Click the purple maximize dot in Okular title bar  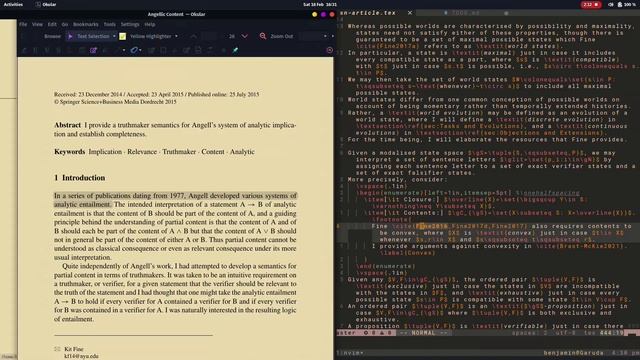[323, 14]
